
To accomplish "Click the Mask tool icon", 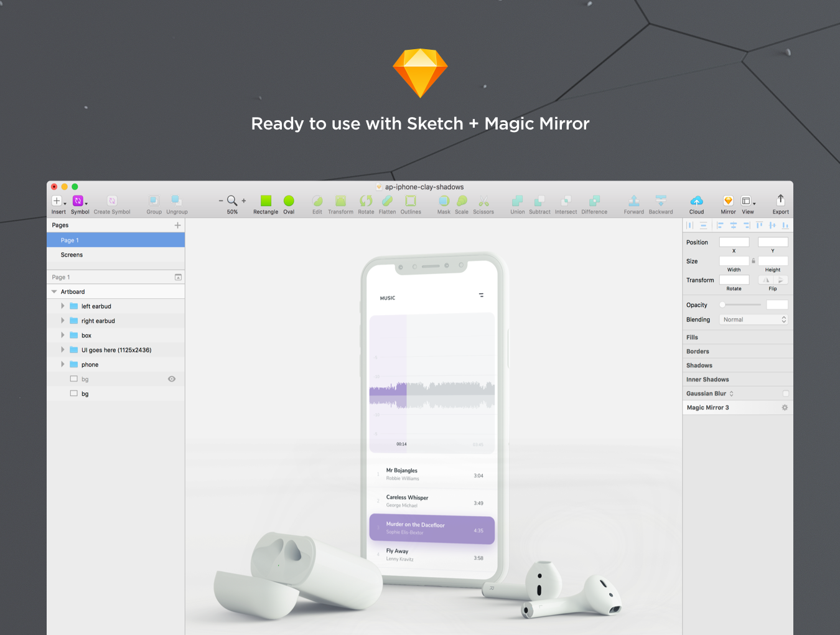I will pos(444,201).
